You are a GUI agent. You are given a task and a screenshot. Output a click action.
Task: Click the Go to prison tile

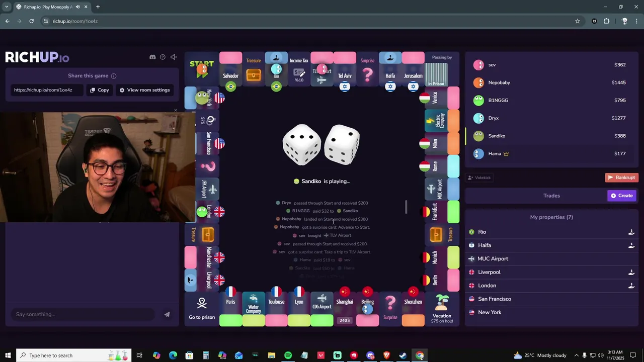pyautogui.click(x=202, y=309)
